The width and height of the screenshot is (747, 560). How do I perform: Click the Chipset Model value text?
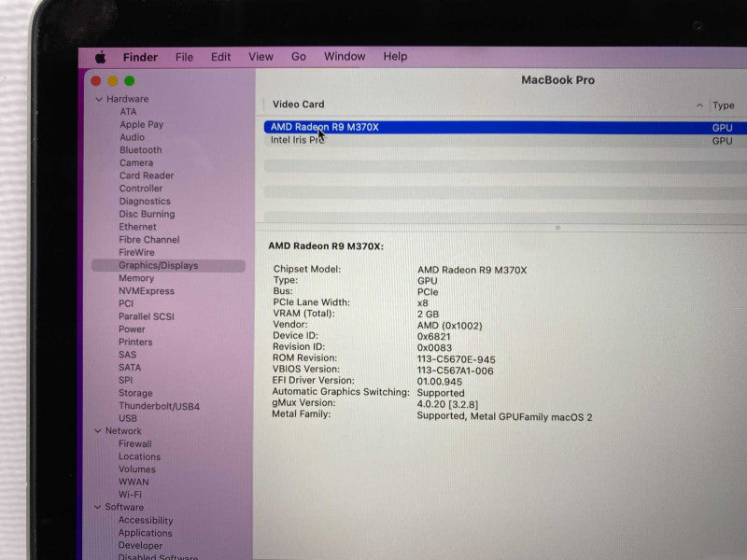pyautogui.click(x=472, y=270)
